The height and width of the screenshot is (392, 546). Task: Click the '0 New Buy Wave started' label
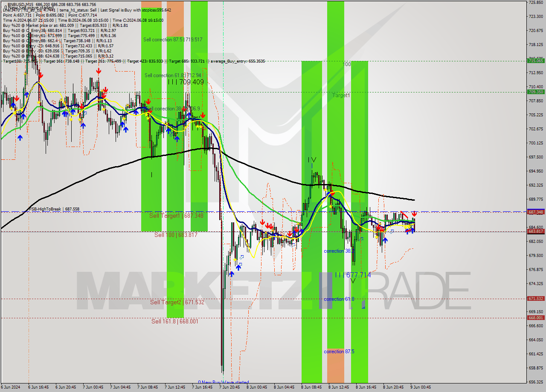[224, 382]
